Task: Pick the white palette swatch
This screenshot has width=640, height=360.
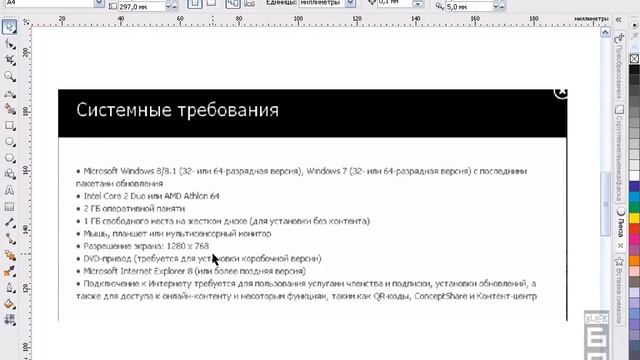Action: 634,176
